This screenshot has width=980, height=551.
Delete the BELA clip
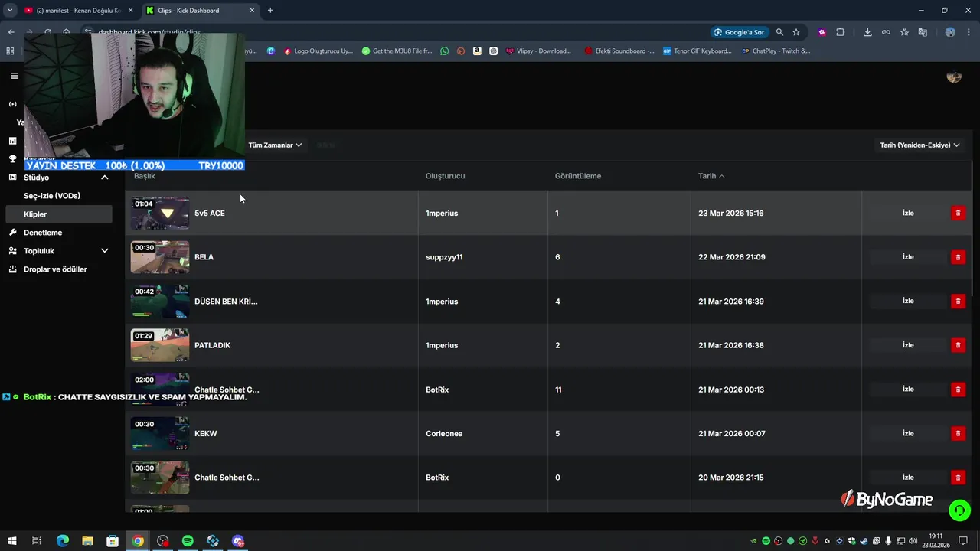point(958,257)
